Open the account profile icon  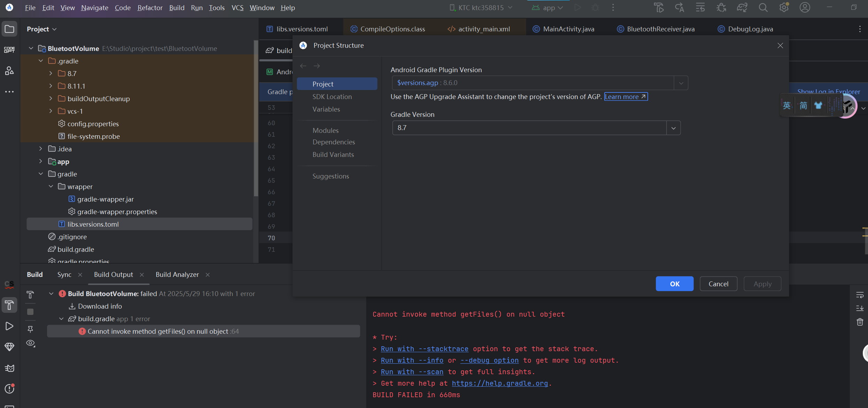coord(805,7)
